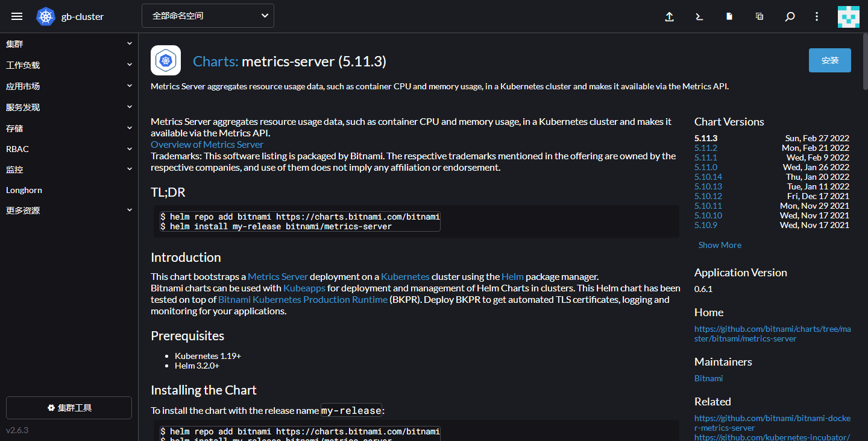The height and width of the screenshot is (441, 868).
Task: Click the metrics-server chart logo
Action: (x=166, y=60)
